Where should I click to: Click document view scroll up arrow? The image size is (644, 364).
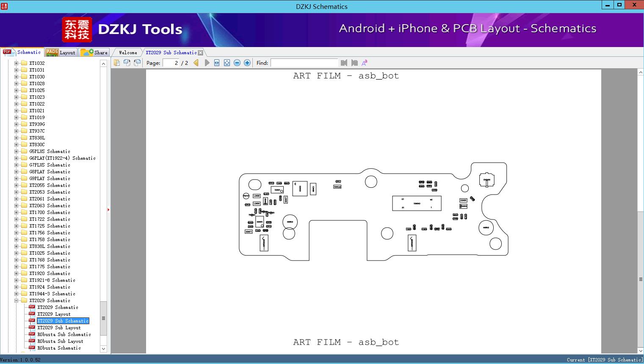641,73
